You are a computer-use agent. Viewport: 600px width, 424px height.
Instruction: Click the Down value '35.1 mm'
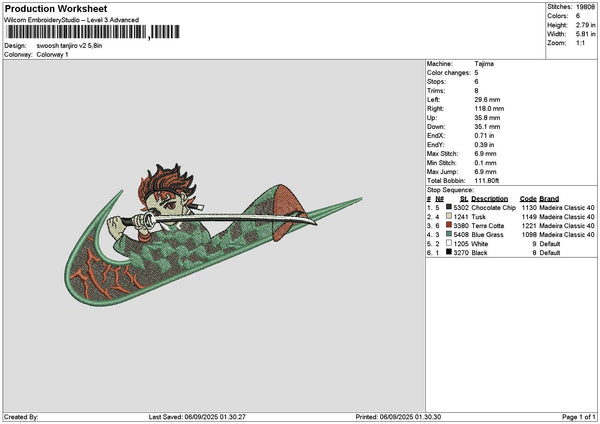(x=487, y=127)
